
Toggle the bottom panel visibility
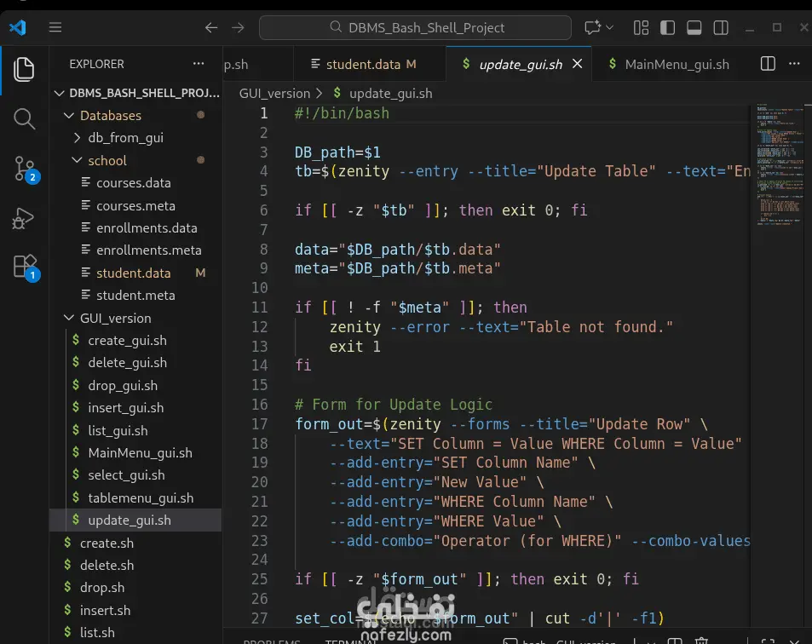click(694, 27)
